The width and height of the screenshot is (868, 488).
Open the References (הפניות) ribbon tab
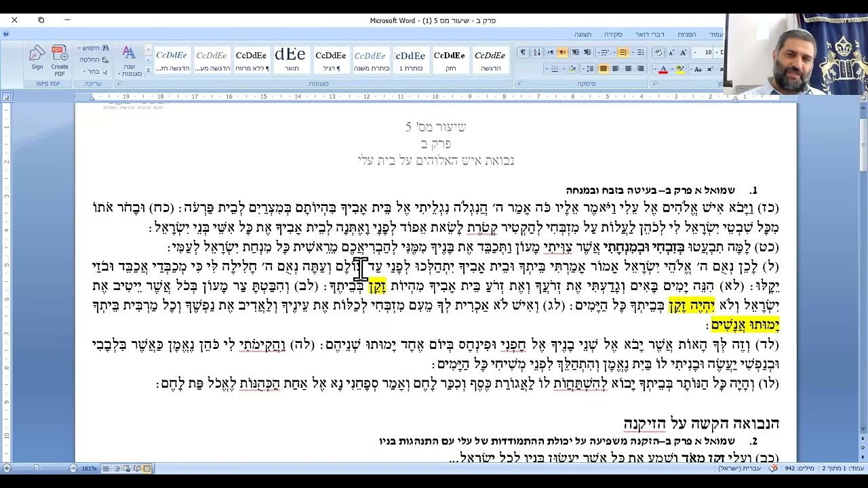[687, 35]
